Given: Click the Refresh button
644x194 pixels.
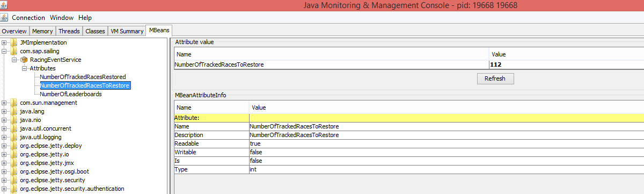Looking at the screenshot, I should (495, 78).
